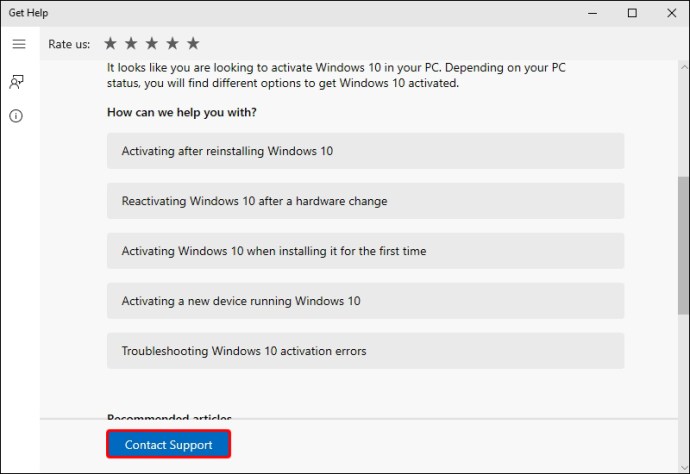Select Activating a new device running Windows 10
This screenshot has height=474, width=690.
pos(365,301)
